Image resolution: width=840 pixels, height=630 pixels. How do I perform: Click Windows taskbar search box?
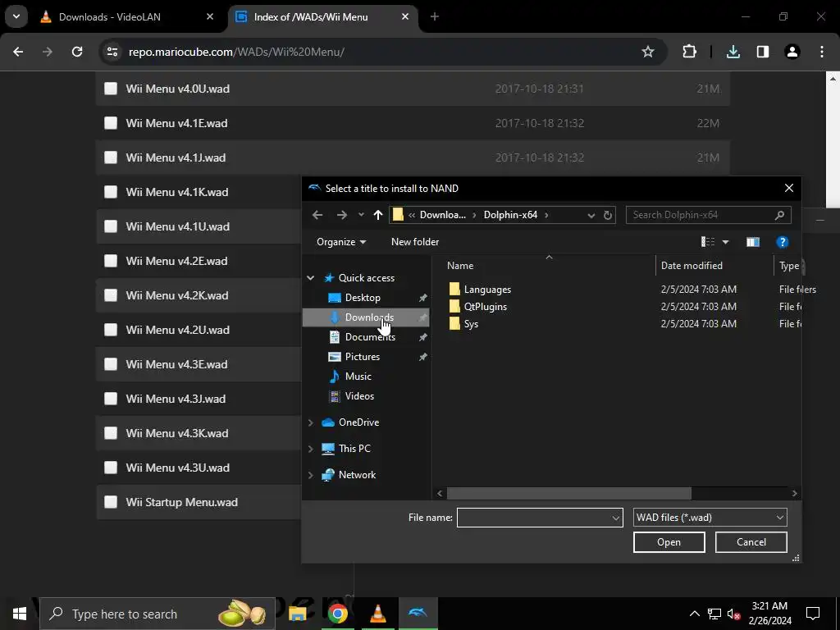coord(157,614)
